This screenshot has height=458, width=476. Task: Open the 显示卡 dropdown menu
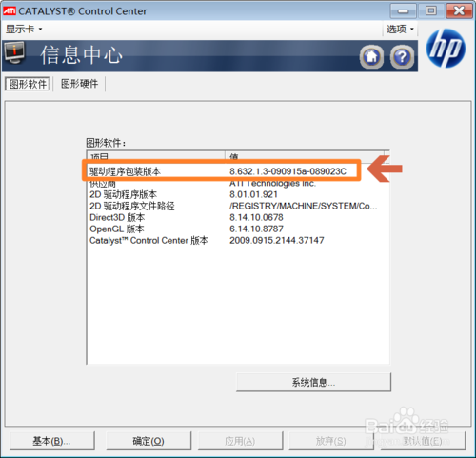tap(24, 30)
